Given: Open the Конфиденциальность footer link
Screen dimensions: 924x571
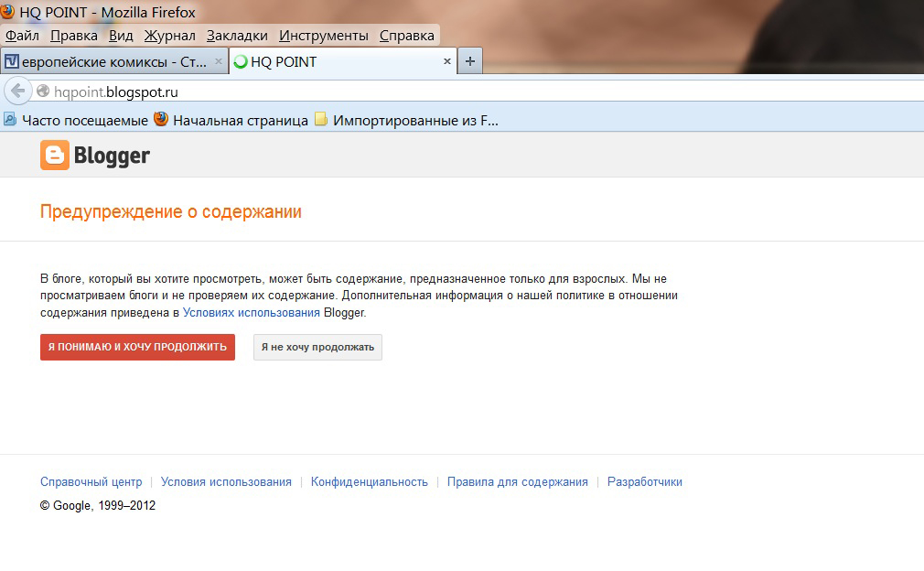Looking at the screenshot, I should tap(369, 482).
